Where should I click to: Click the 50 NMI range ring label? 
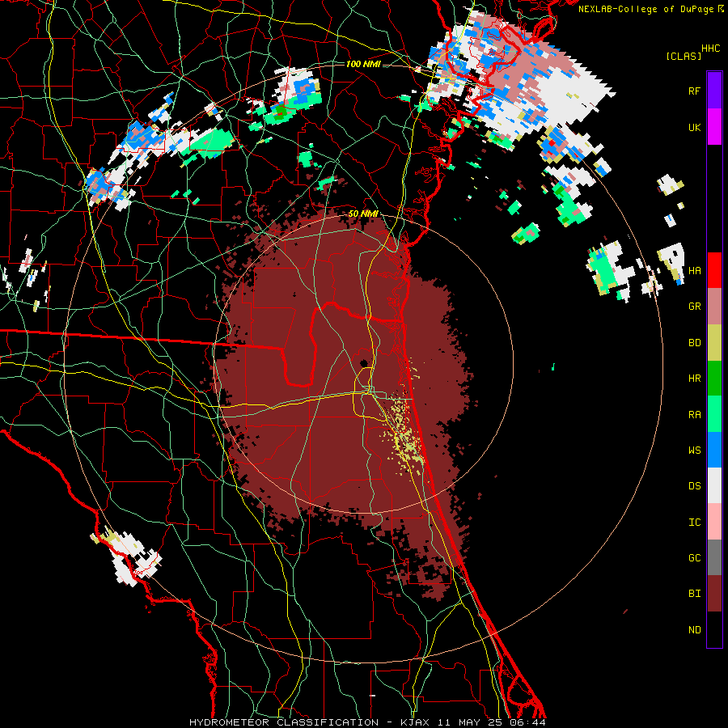[363, 214]
